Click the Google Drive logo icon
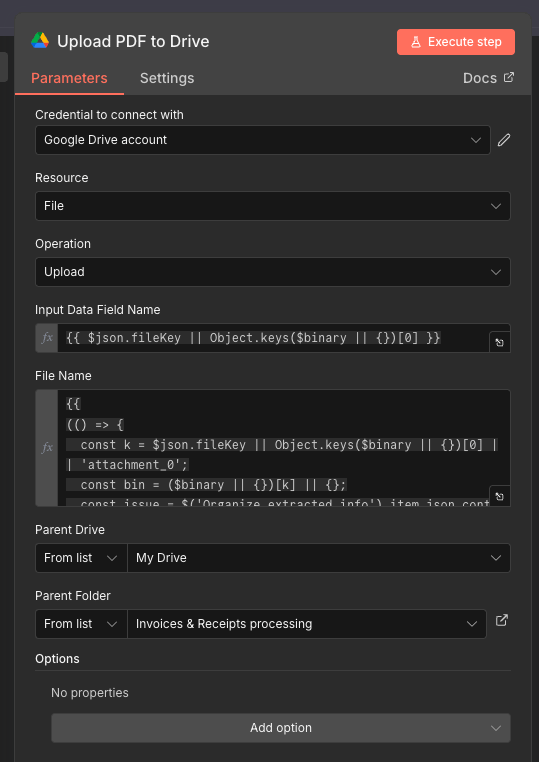This screenshot has width=539, height=762. coord(40,41)
